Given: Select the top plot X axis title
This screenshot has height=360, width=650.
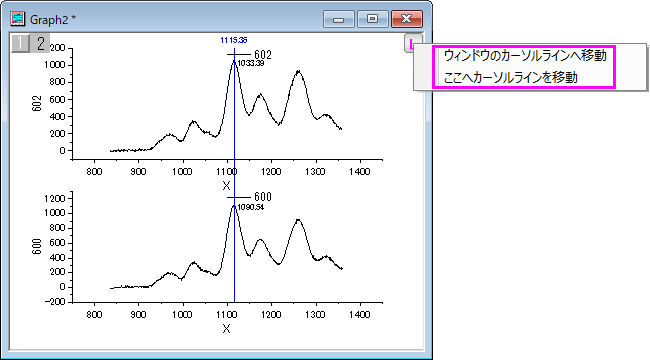Looking at the screenshot, I should pyautogui.click(x=226, y=186).
